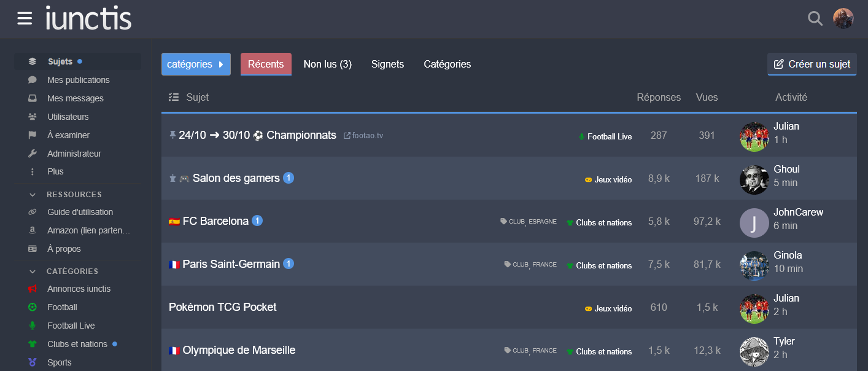Click the Administrateur wrench icon
The height and width of the screenshot is (371, 868).
(33, 154)
